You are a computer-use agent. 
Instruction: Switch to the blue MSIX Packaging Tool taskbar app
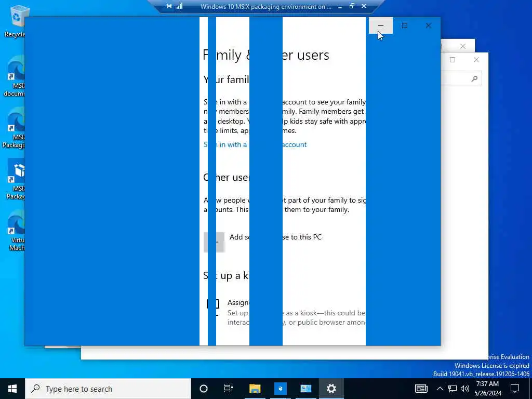280,389
